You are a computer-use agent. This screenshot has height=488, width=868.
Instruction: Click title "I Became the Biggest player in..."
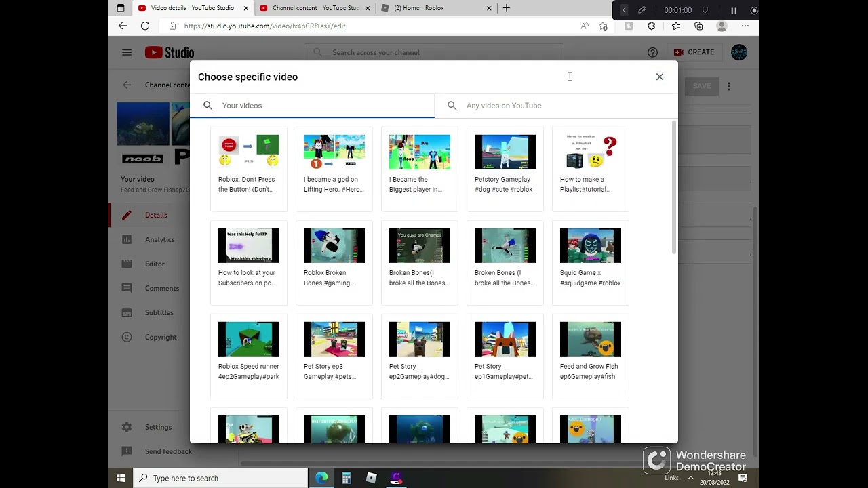coord(416,184)
